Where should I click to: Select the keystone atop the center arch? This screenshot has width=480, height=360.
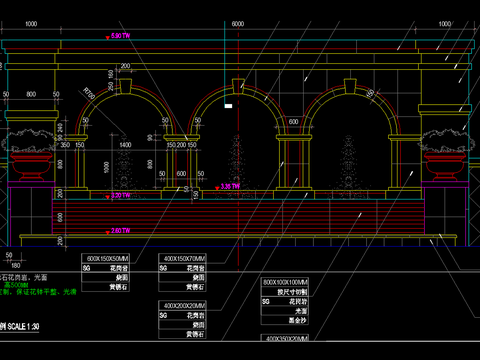tap(238, 86)
